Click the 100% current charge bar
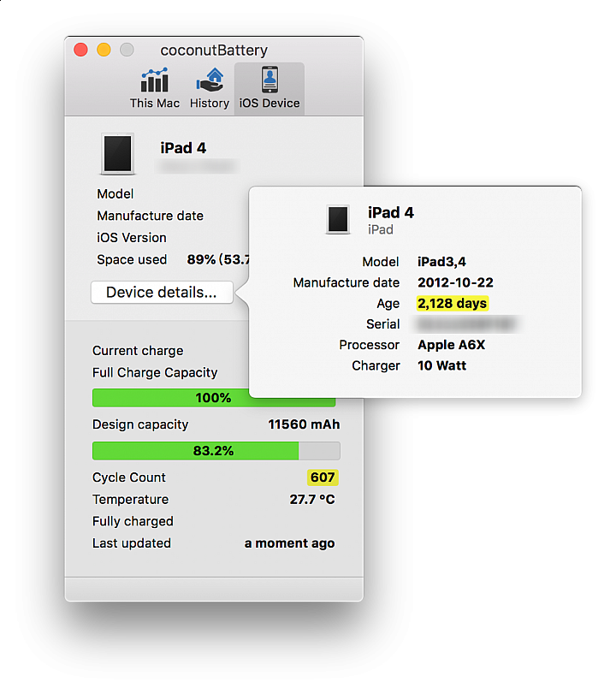 pyautogui.click(x=214, y=397)
